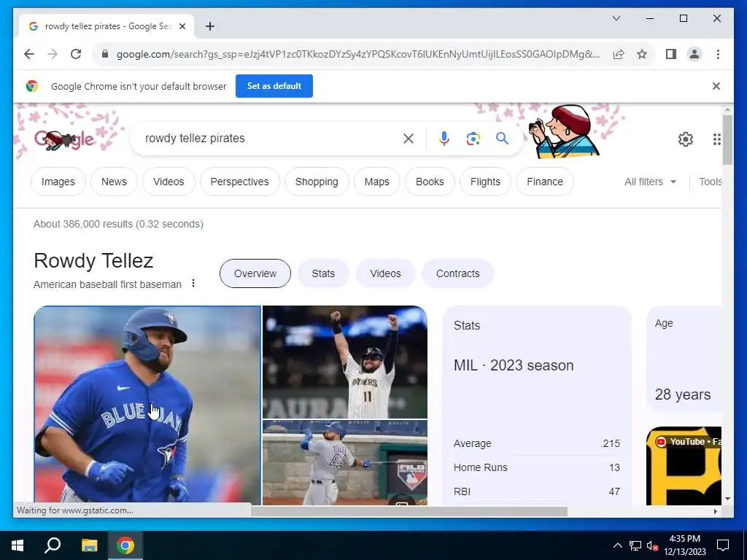Select the Finance filter
The image size is (747, 560).
(x=545, y=182)
